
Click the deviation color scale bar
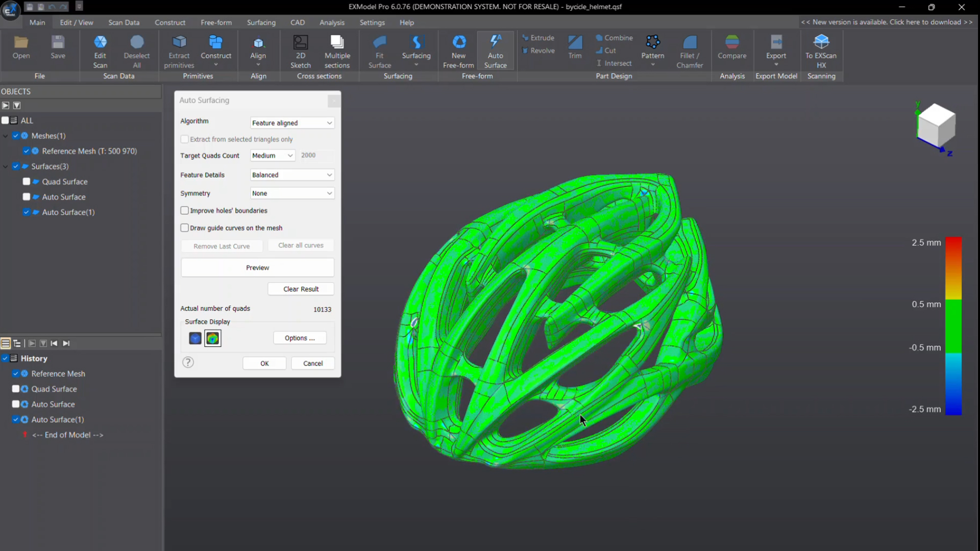953,325
